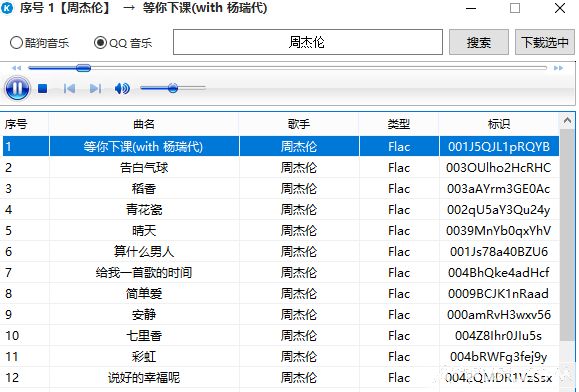
Task: Click identifier 004BhQke4adHcf
Action: click(x=499, y=273)
